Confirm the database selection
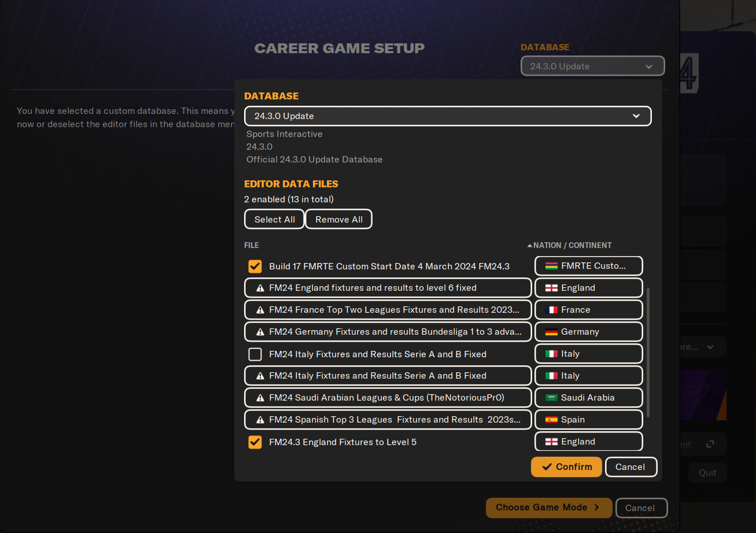This screenshot has height=533, width=756. coord(566,467)
